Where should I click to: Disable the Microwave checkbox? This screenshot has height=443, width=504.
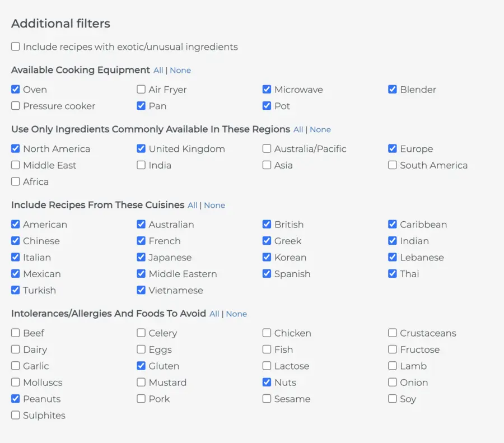(267, 90)
